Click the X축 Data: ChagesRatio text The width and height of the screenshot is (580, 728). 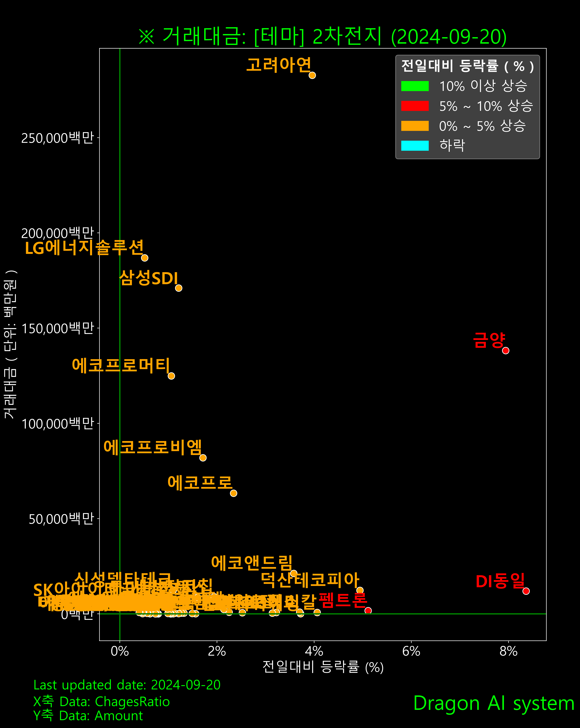pos(102,702)
